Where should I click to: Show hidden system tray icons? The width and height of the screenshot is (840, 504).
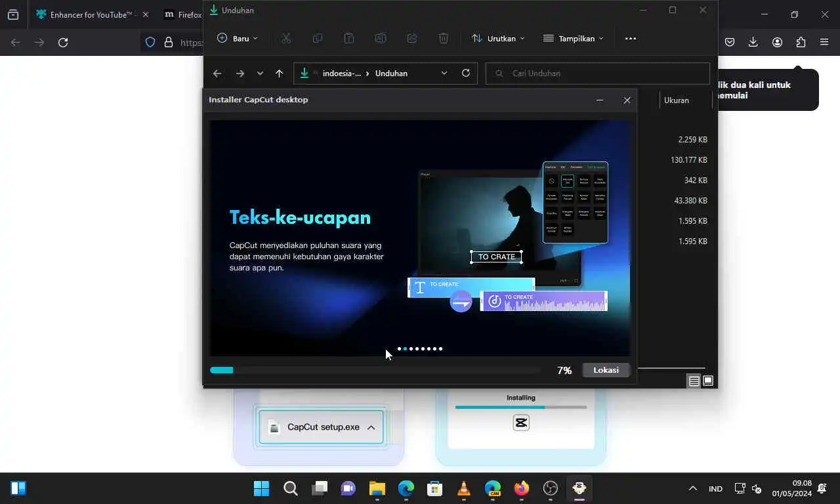pos(692,488)
